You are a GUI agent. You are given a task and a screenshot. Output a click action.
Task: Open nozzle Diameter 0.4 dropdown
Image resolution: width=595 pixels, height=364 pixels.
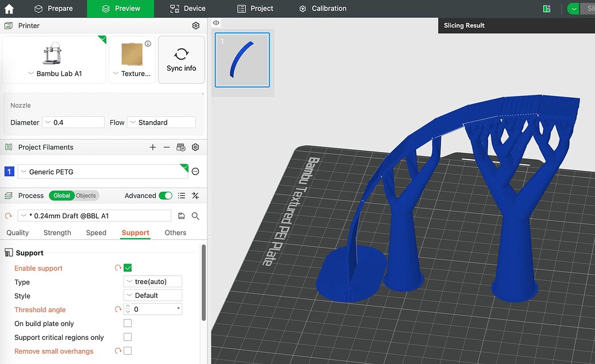coord(73,122)
